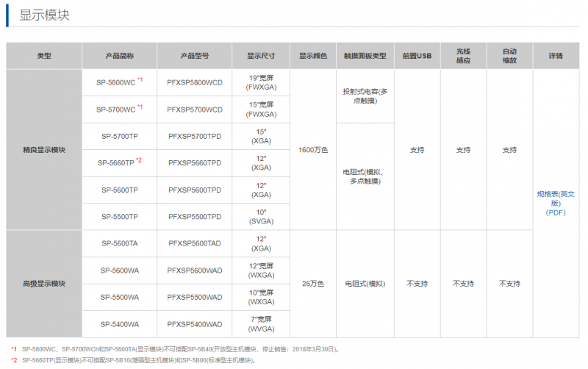Select the SP-5600TP product name
The width and height of the screenshot is (588, 369).
point(120,190)
